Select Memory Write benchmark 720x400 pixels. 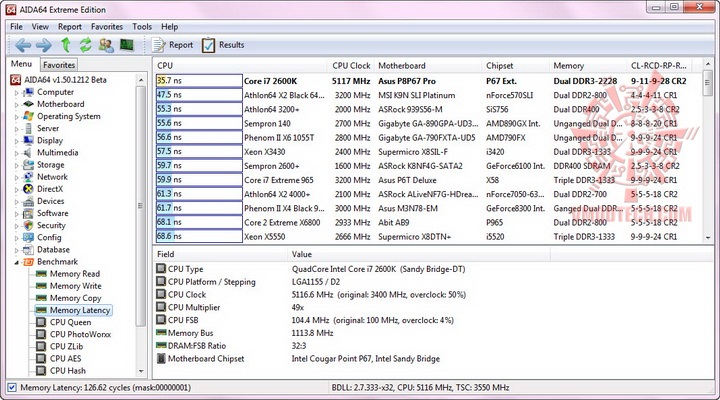coord(69,286)
